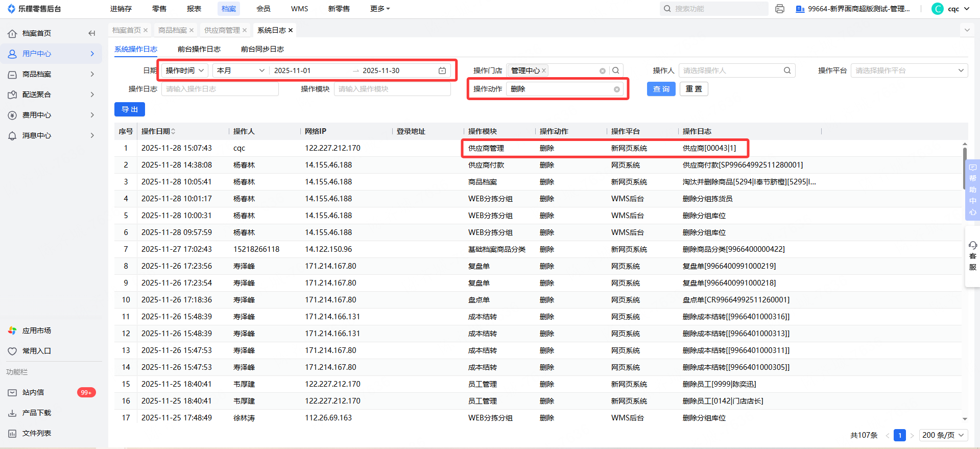Open the 200 条/页 page size dropdown
Screen dimensions: 980x449
coord(943,435)
